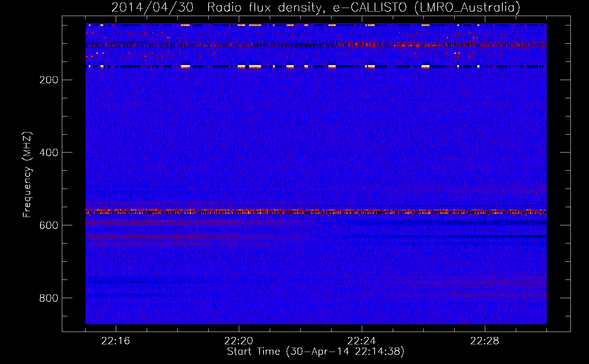Click the '22:24' time axis label

point(361,341)
